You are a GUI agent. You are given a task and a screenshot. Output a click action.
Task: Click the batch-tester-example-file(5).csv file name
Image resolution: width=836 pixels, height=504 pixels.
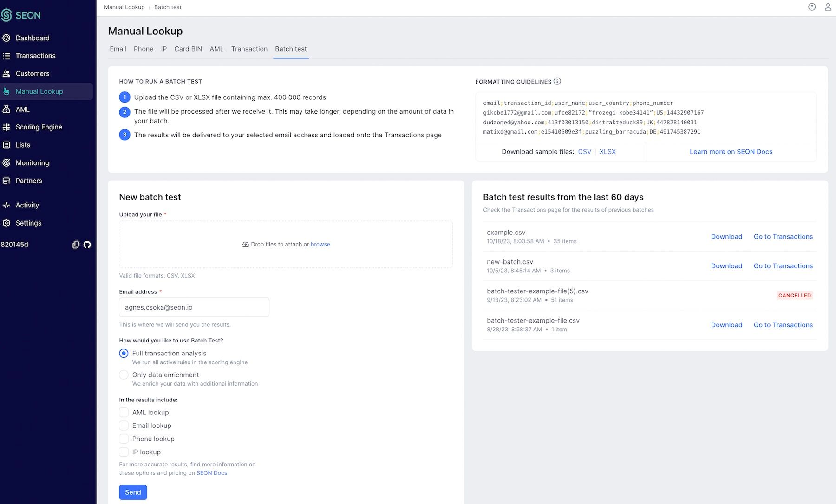[x=537, y=291]
